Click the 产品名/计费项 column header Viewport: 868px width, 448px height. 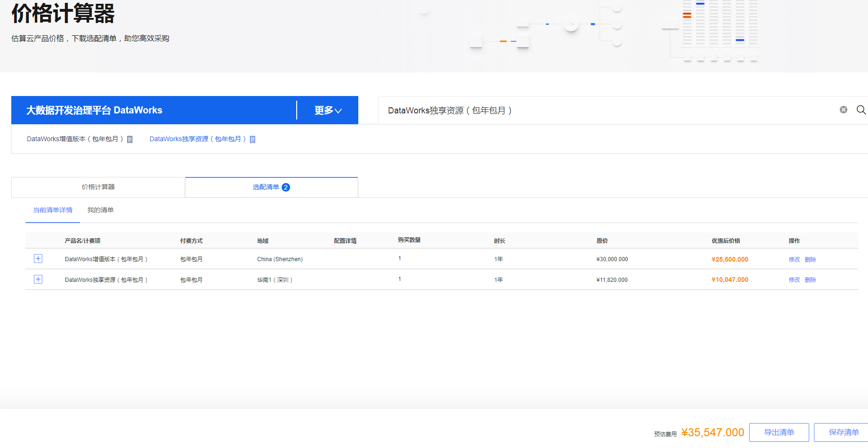[83, 240]
